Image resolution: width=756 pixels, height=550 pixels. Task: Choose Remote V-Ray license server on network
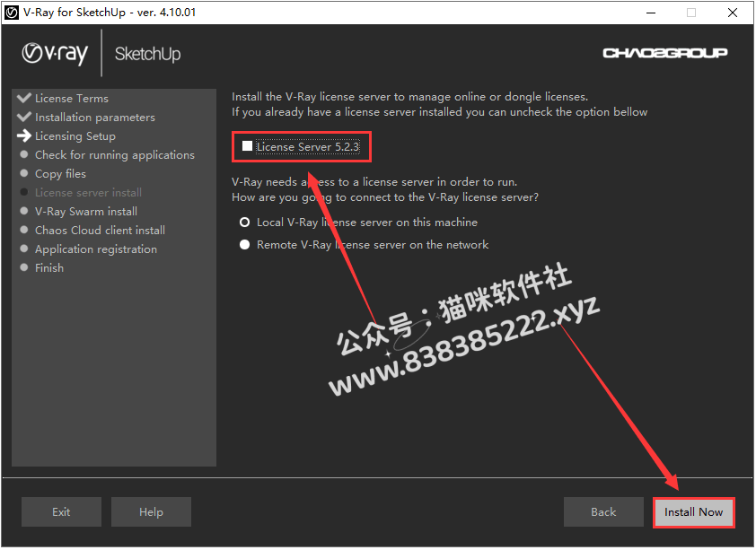pos(245,245)
